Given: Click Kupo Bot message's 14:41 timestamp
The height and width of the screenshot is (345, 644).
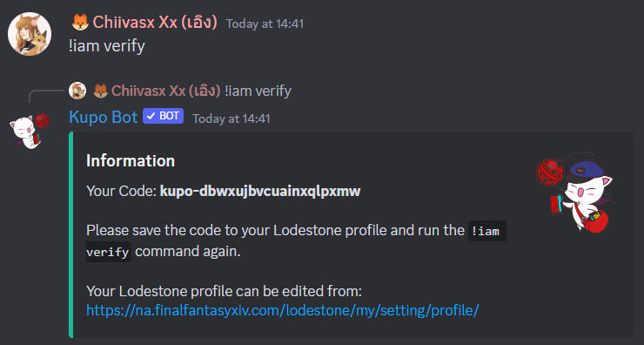Looking at the screenshot, I should point(231,118).
